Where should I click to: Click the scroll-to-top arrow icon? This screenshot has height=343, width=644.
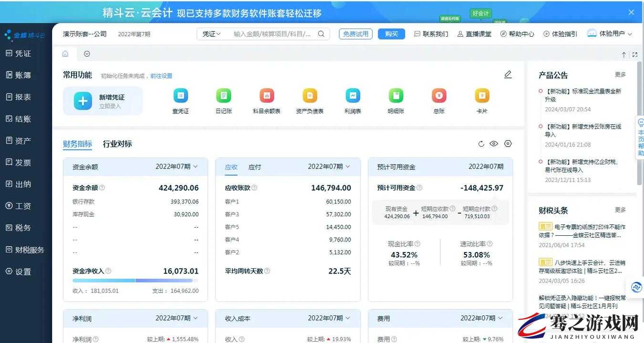[623, 55]
